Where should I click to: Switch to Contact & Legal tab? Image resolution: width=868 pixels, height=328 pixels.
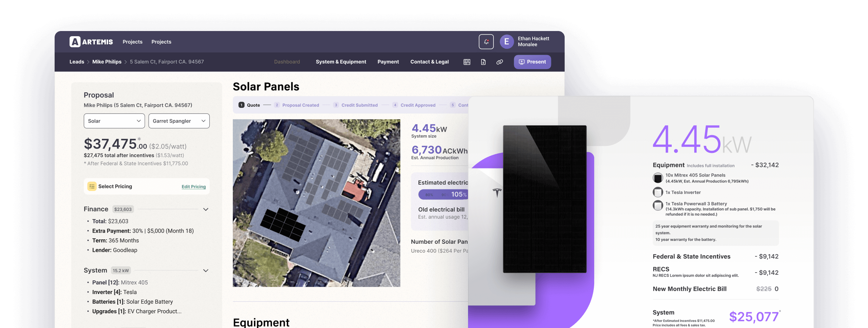point(430,62)
